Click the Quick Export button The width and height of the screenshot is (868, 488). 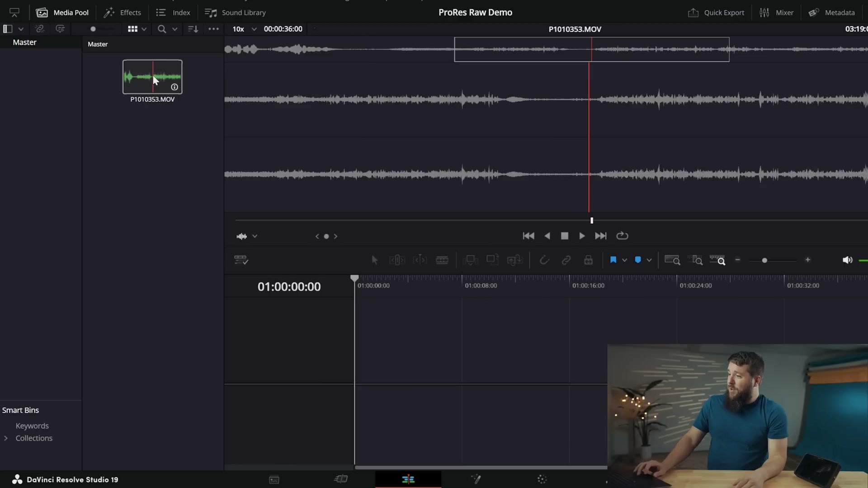pyautogui.click(x=716, y=13)
